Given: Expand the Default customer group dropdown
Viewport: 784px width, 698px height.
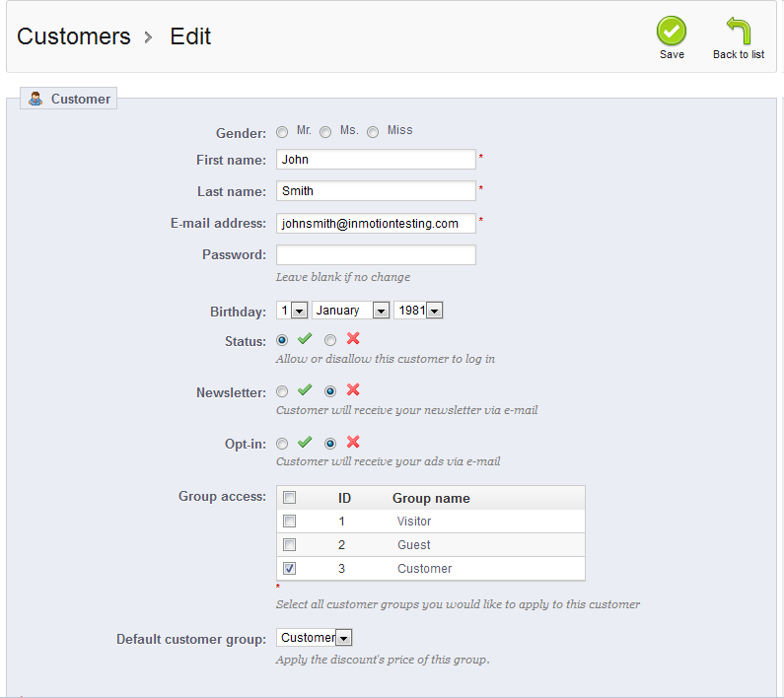Looking at the screenshot, I should 315,638.
